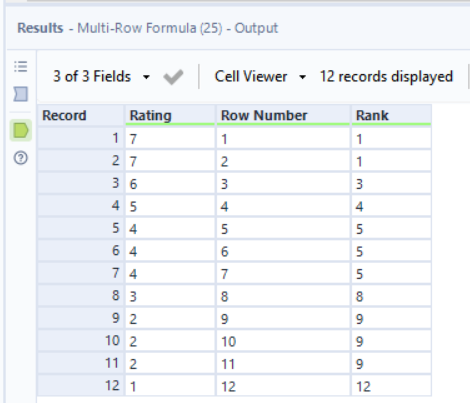Open the help question mark icon
Image resolution: width=470 pixels, height=403 pixels.
tap(21, 158)
